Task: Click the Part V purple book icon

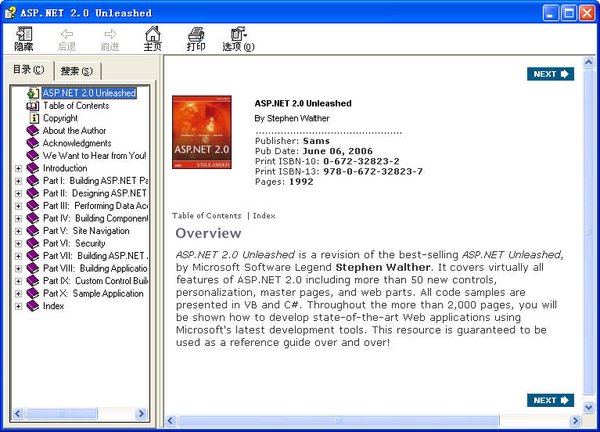Action: pyautogui.click(x=33, y=231)
